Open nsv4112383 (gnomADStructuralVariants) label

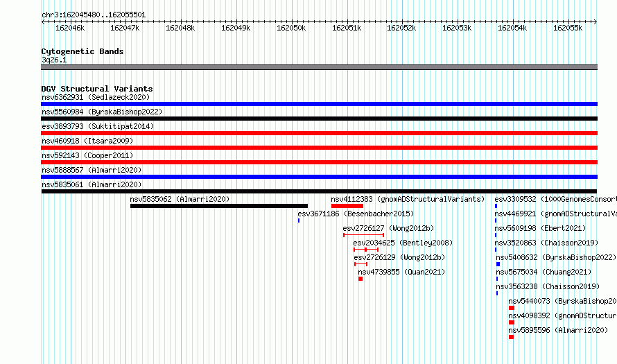pyautogui.click(x=408, y=199)
